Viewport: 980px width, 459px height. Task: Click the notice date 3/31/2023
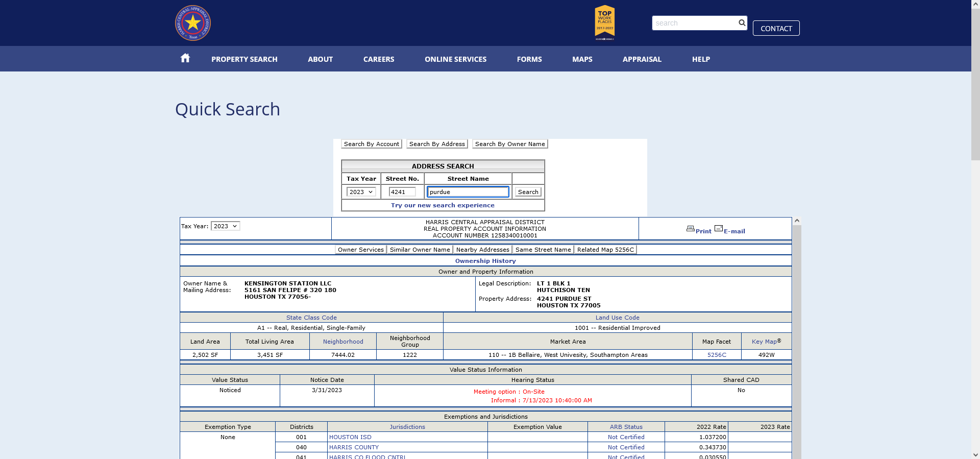(327, 390)
